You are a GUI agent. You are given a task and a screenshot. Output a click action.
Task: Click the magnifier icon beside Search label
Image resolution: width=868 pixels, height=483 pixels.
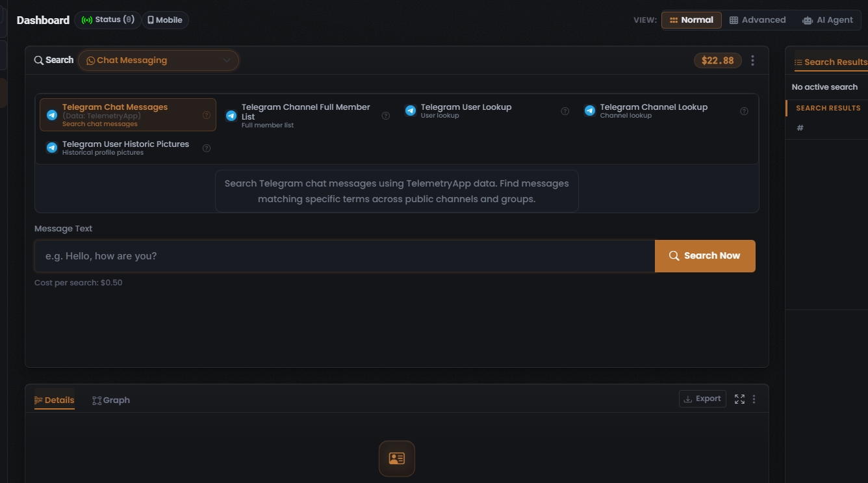(x=39, y=60)
